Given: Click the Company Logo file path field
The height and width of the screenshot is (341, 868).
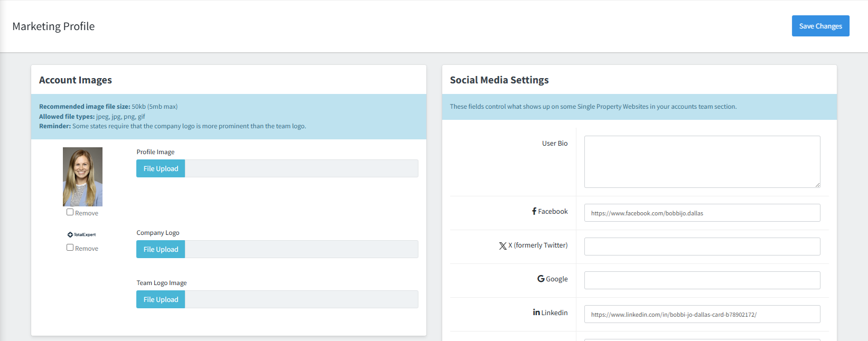Looking at the screenshot, I should coord(302,249).
